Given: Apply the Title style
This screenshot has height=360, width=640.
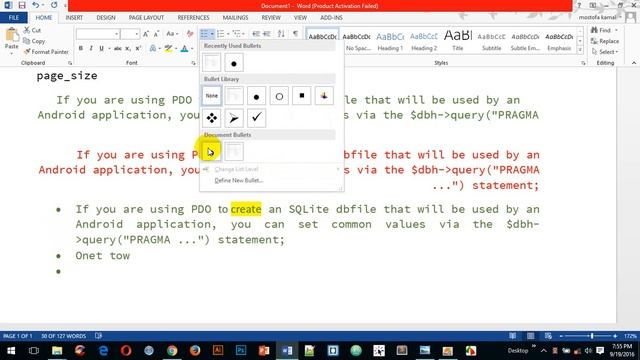Looking at the screenshot, I should [x=458, y=41].
